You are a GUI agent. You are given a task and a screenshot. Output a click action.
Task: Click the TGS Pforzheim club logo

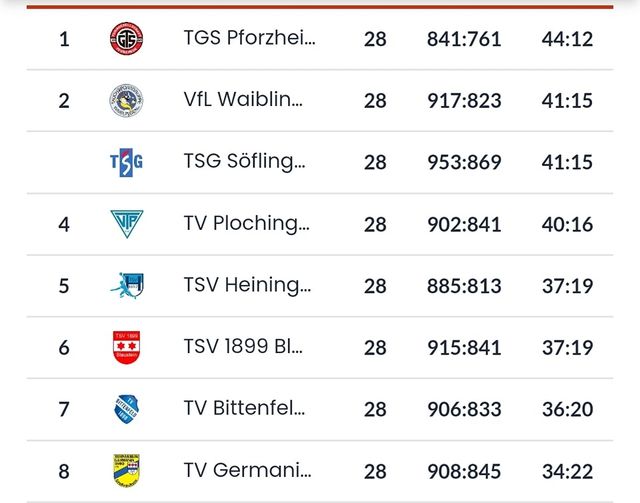point(126,40)
